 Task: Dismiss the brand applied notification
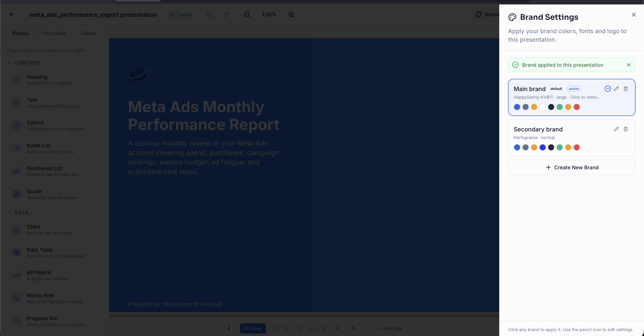tap(628, 65)
